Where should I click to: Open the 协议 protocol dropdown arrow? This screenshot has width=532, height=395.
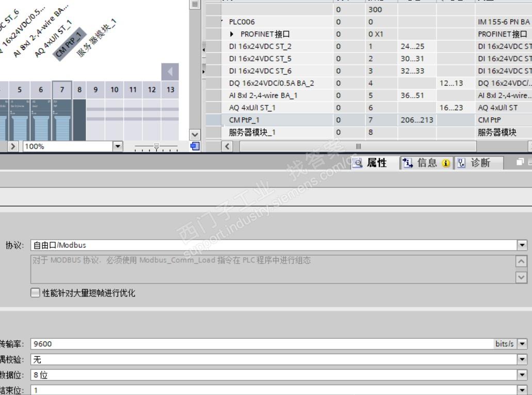522,245
